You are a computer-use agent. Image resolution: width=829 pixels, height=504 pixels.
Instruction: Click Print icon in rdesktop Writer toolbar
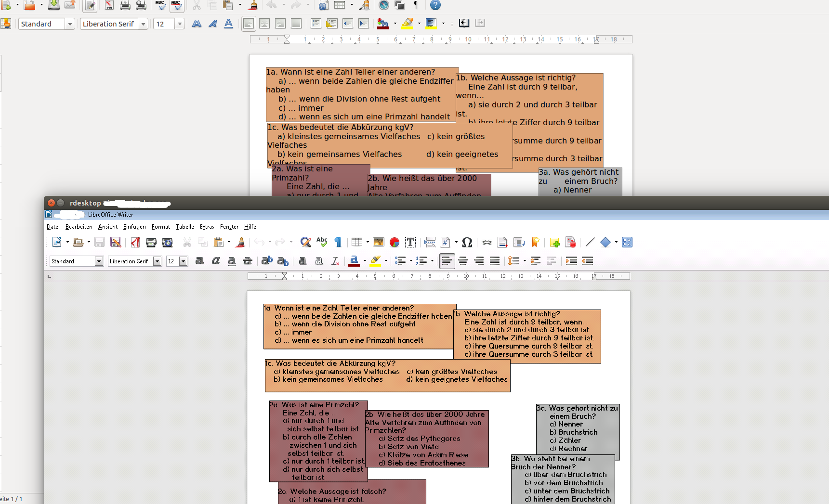[x=151, y=242]
